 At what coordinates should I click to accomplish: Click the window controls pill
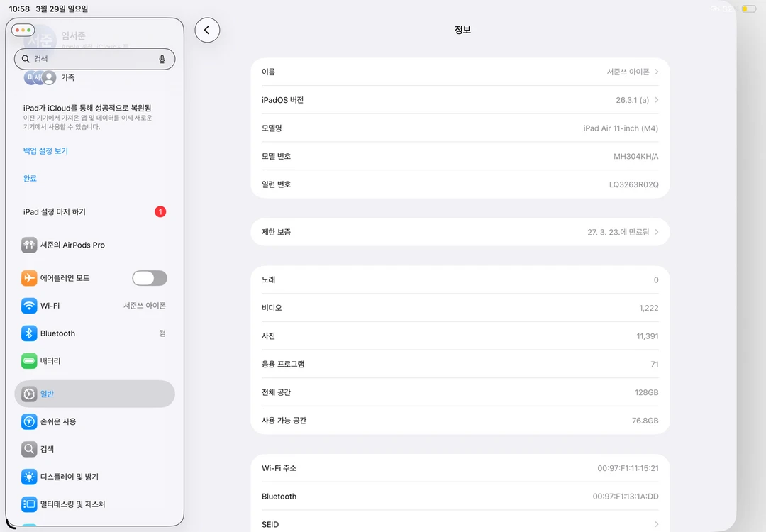coord(23,31)
